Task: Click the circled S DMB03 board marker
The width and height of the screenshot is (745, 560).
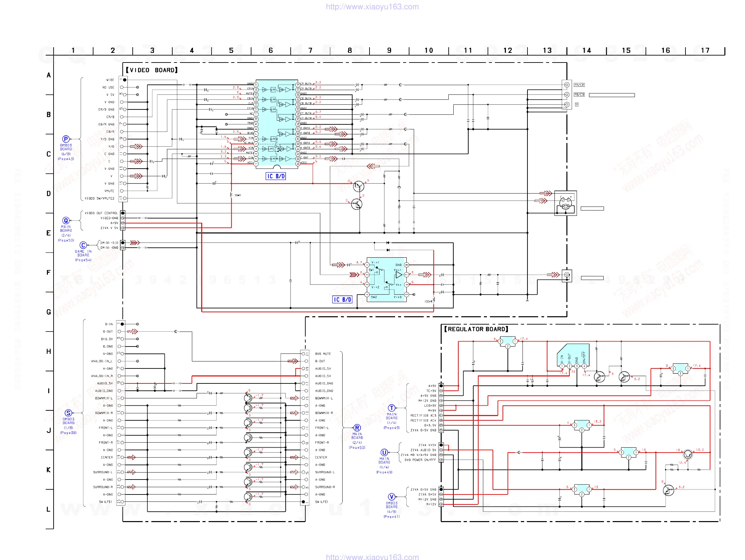Action: (69, 413)
